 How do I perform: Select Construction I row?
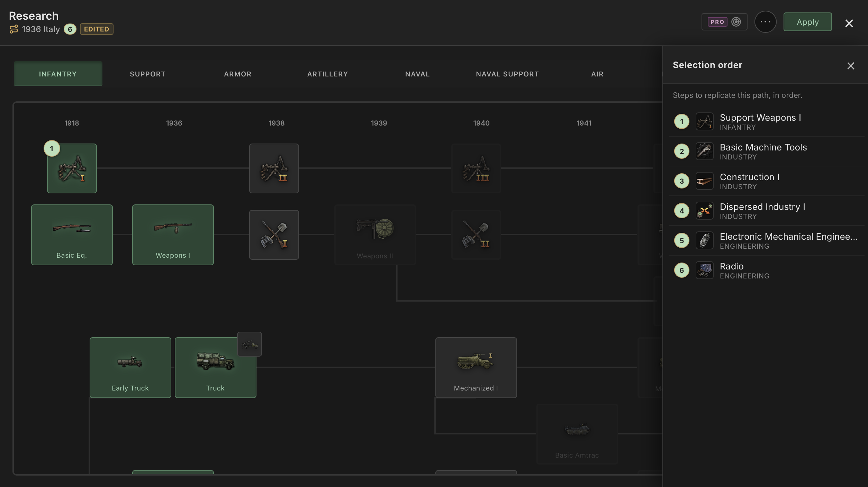click(766, 181)
